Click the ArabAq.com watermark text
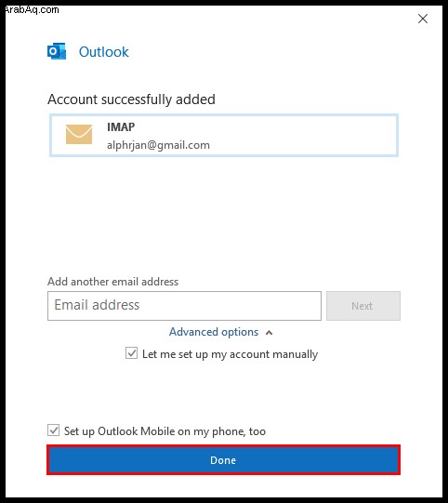 (32, 9)
